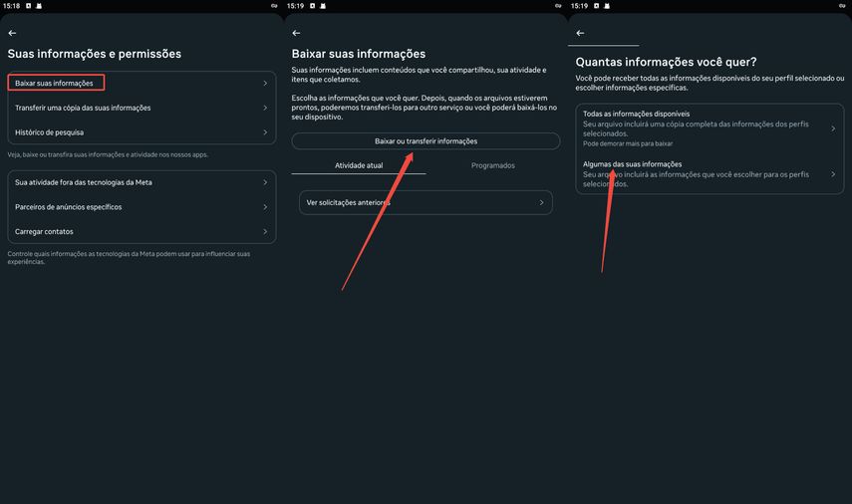This screenshot has height=504, width=852.
Task: Expand chevron beside Transferir uma cópia das suas informações
Action: [265, 108]
